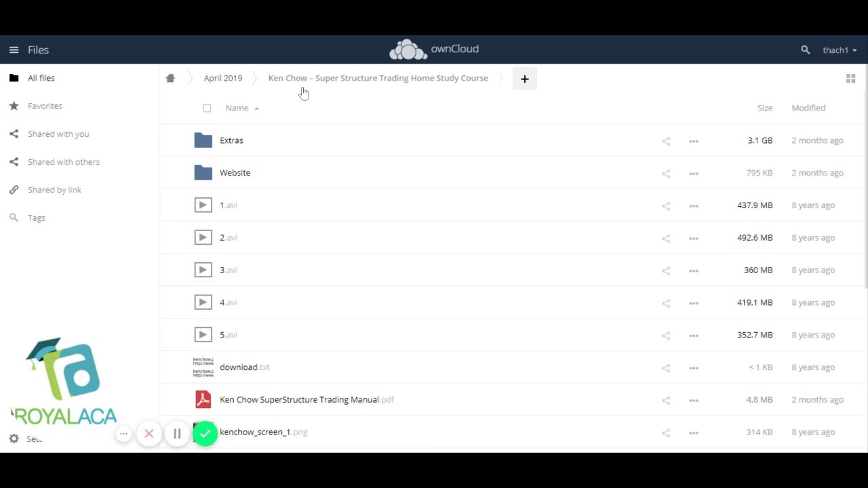Image resolution: width=868 pixels, height=488 pixels.
Task: Open video file 3.avi
Action: coord(229,270)
